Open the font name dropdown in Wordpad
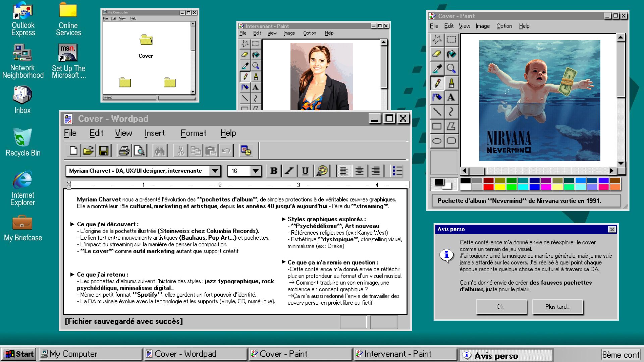 click(x=215, y=171)
